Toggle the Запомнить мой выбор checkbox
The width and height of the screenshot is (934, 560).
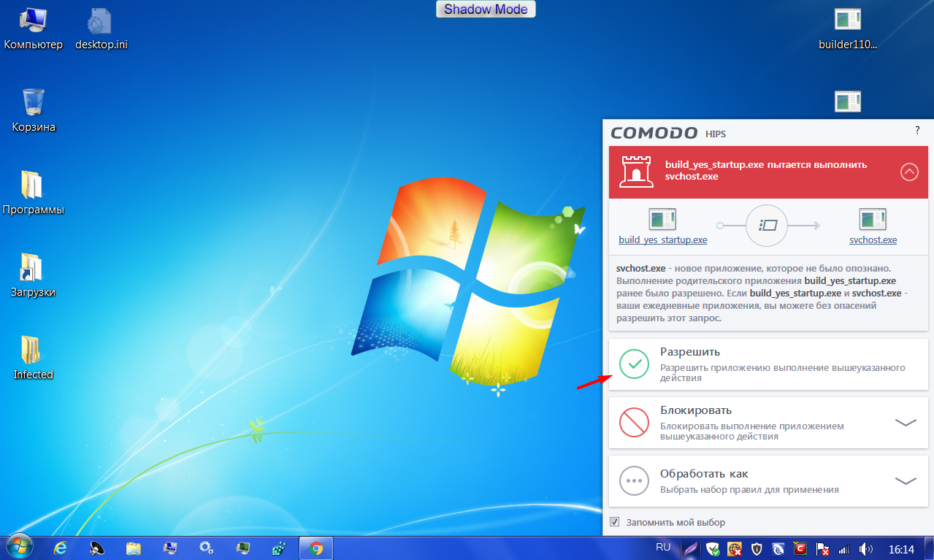pyautogui.click(x=614, y=522)
